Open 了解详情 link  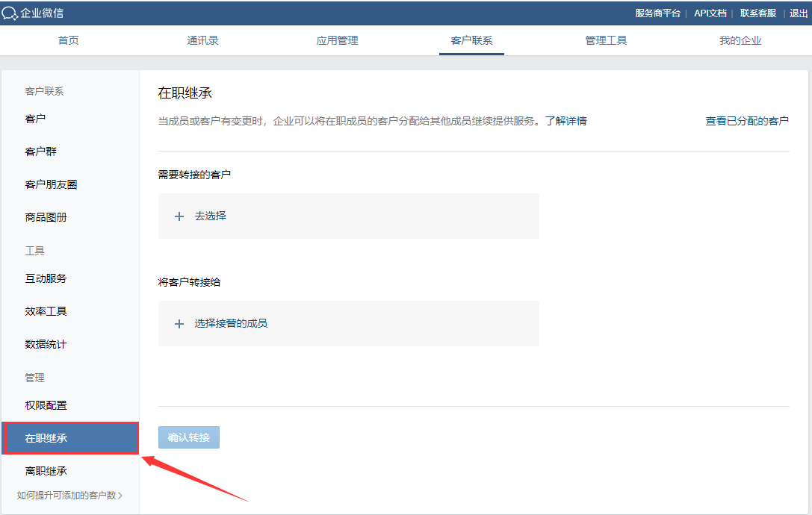point(565,121)
